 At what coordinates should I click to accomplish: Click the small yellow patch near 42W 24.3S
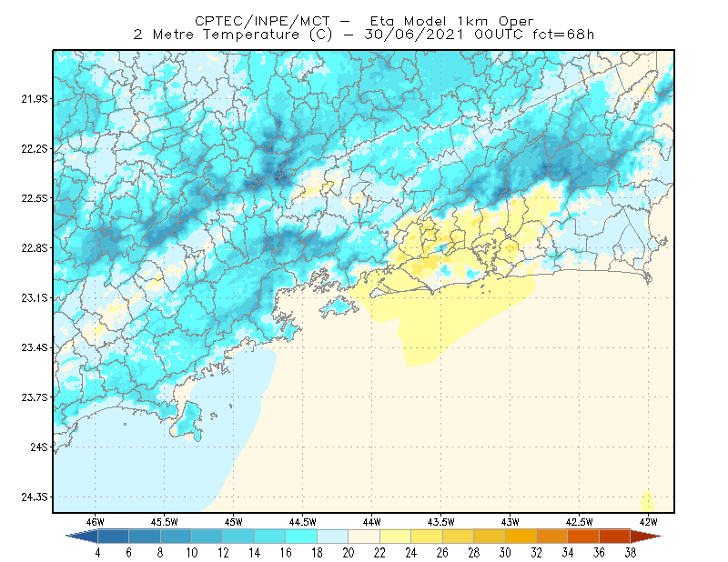tap(647, 502)
